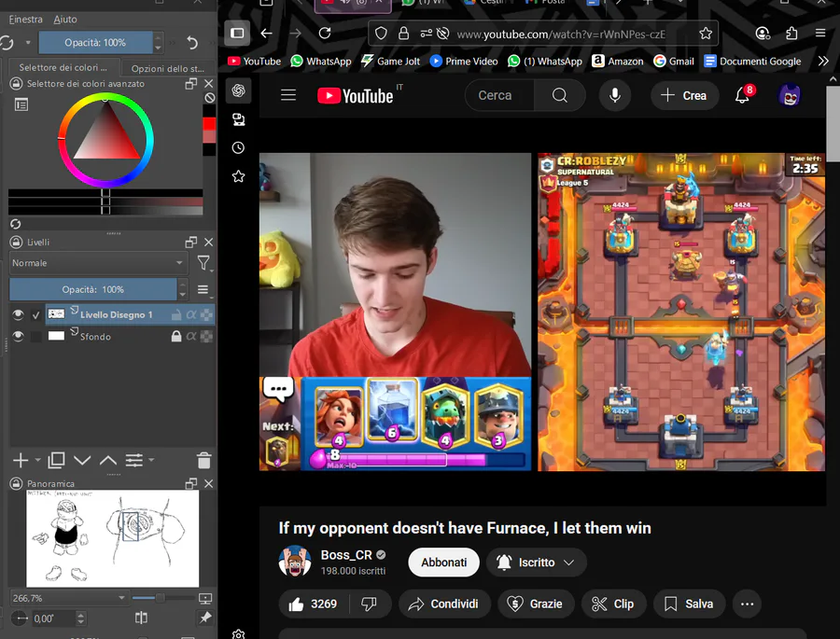840x639 pixels.
Task: Click the color shade selector bars
Action: pos(105,201)
